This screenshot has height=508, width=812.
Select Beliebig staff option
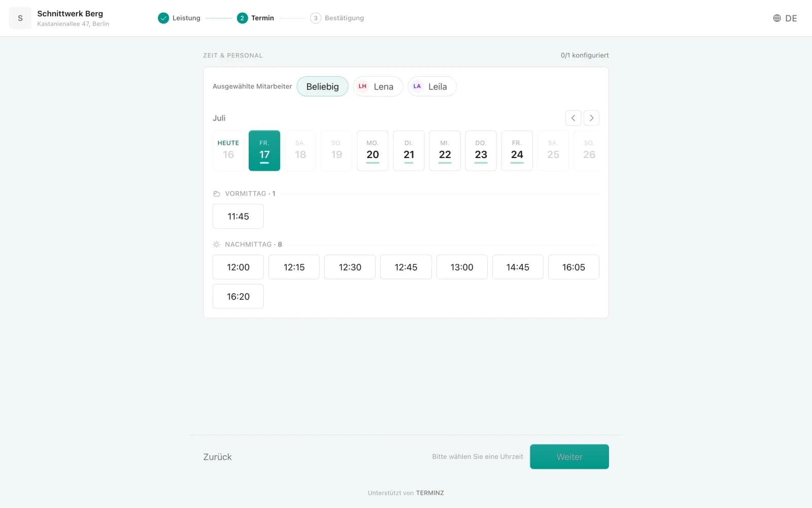pyautogui.click(x=322, y=86)
